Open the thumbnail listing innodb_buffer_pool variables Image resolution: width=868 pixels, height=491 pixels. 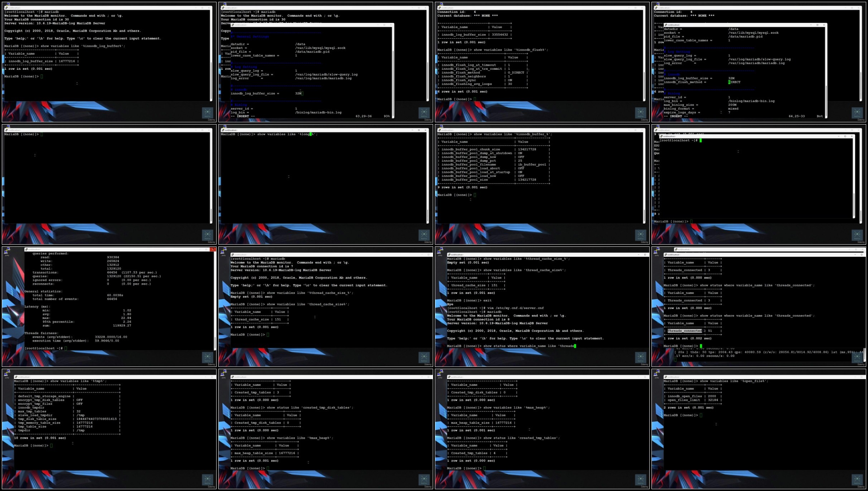point(542,184)
